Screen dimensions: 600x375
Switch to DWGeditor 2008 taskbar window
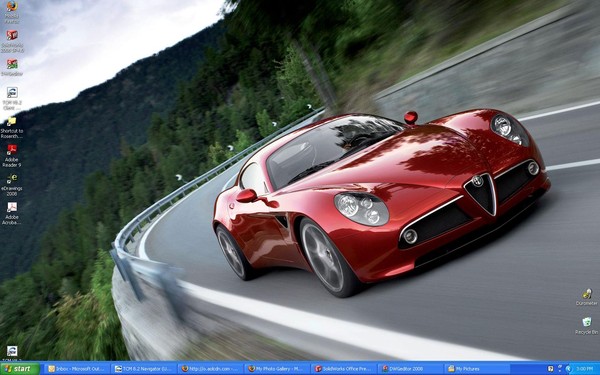tap(410, 369)
